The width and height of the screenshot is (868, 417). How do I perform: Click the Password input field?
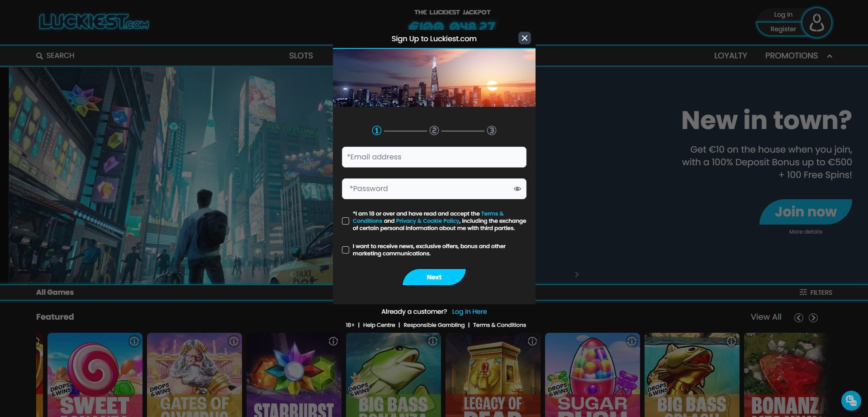[434, 189]
